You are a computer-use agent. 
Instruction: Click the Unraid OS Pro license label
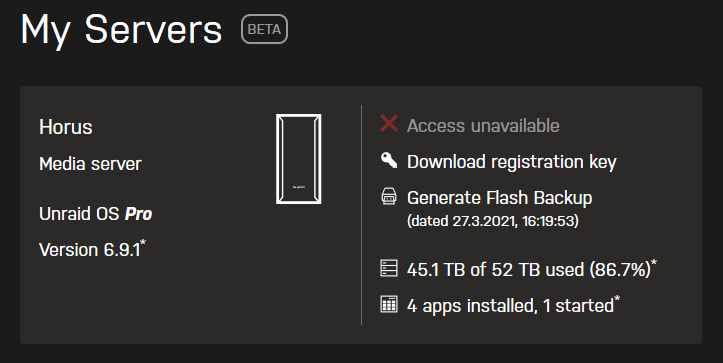pos(95,214)
